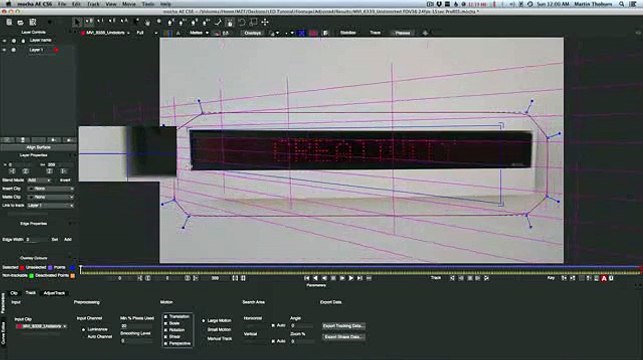
Task: Open the Input Clip dropdown
Action: tap(41, 326)
